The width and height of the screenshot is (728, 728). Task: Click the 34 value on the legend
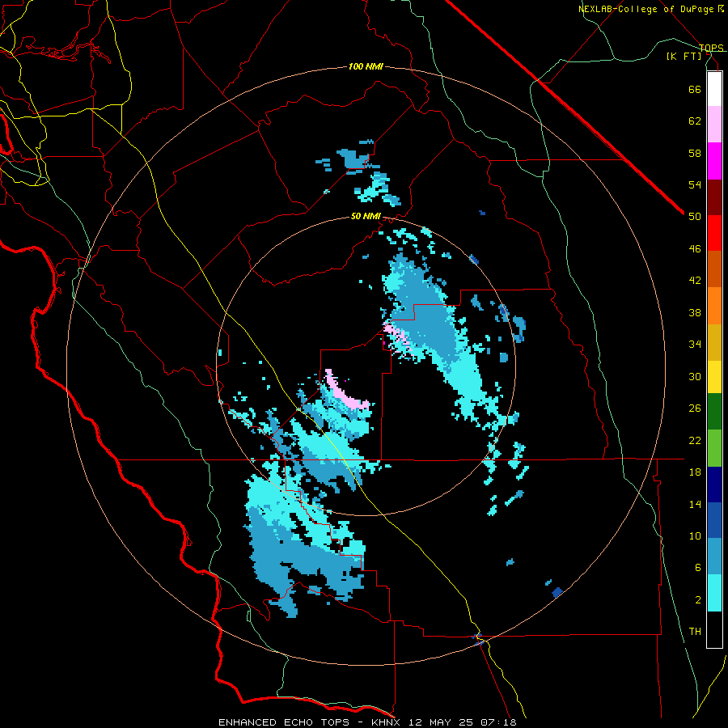coord(695,344)
